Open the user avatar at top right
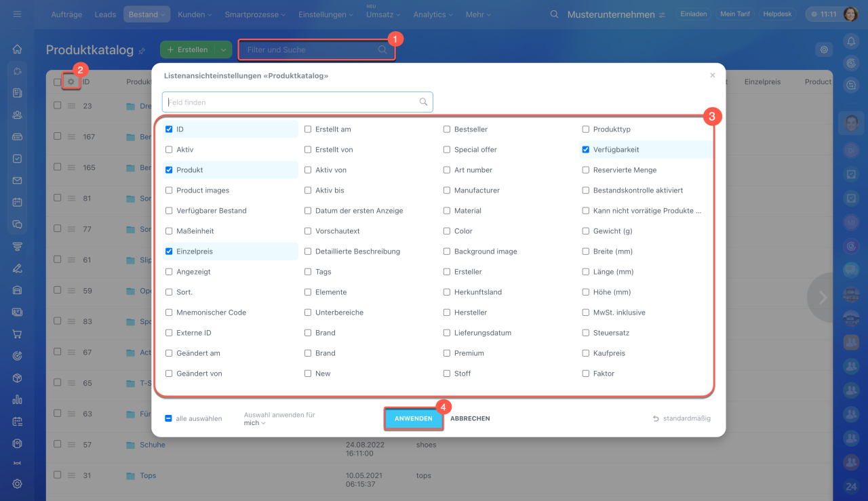 (x=850, y=14)
